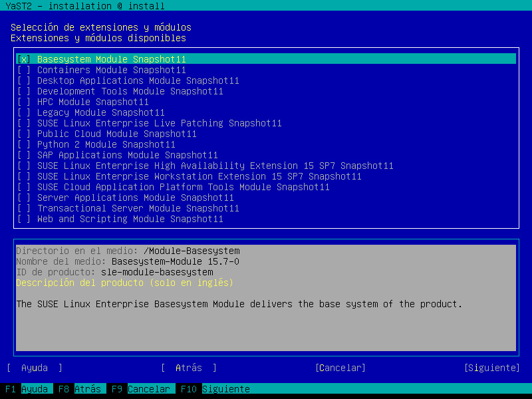Go back using the Atrás button

pos(189,368)
